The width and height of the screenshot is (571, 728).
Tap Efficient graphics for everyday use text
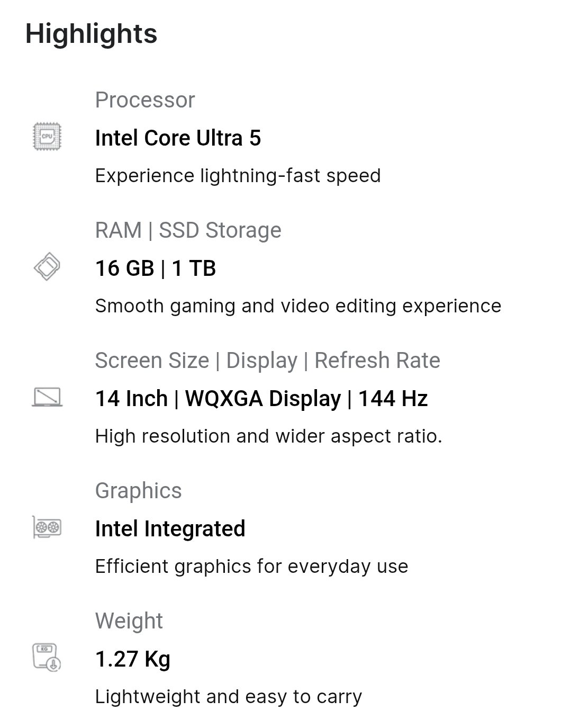coord(251,567)
